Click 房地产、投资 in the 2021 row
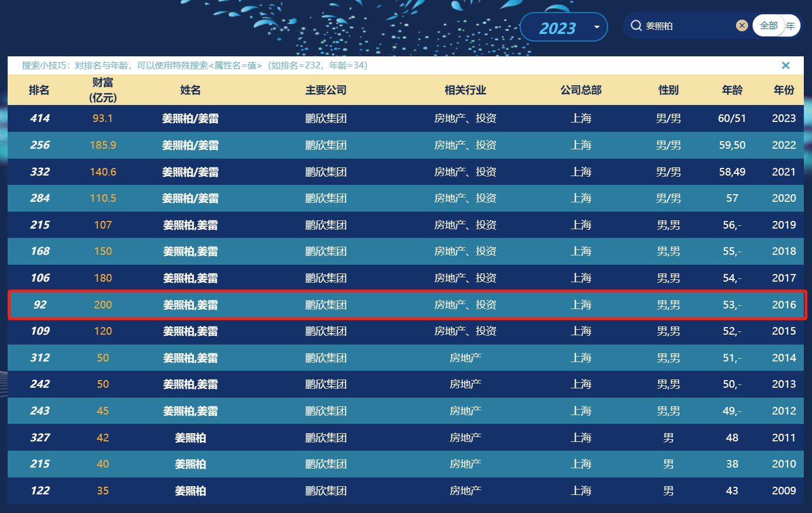 click(465, 172)
